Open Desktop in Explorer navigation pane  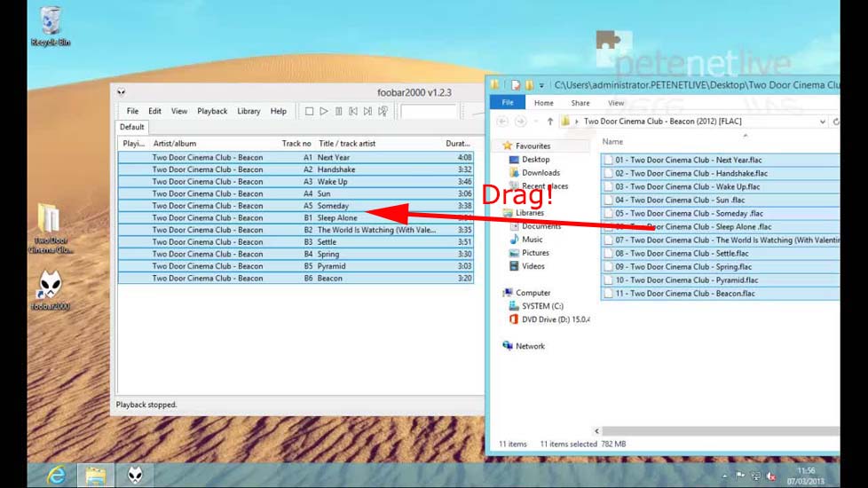tap(535, 160)
